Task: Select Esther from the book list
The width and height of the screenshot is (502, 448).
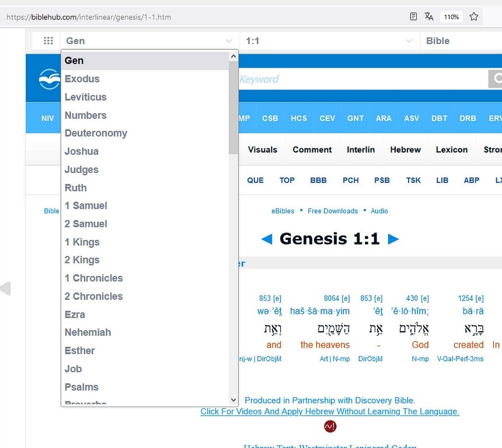Action: coord(145,350)
